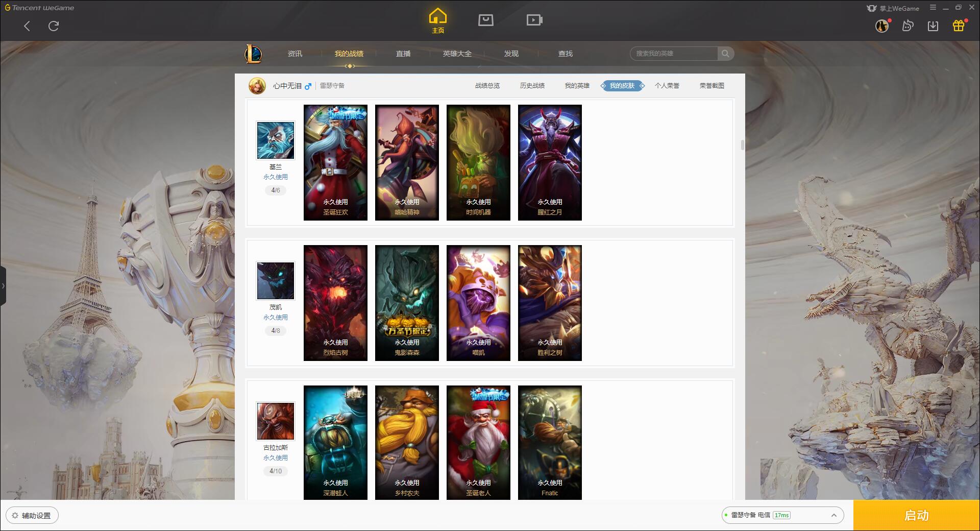Open the 圣诞狂欢 skin card
Image resolution: width=980 pixels, height=531 pixels.
335,162
